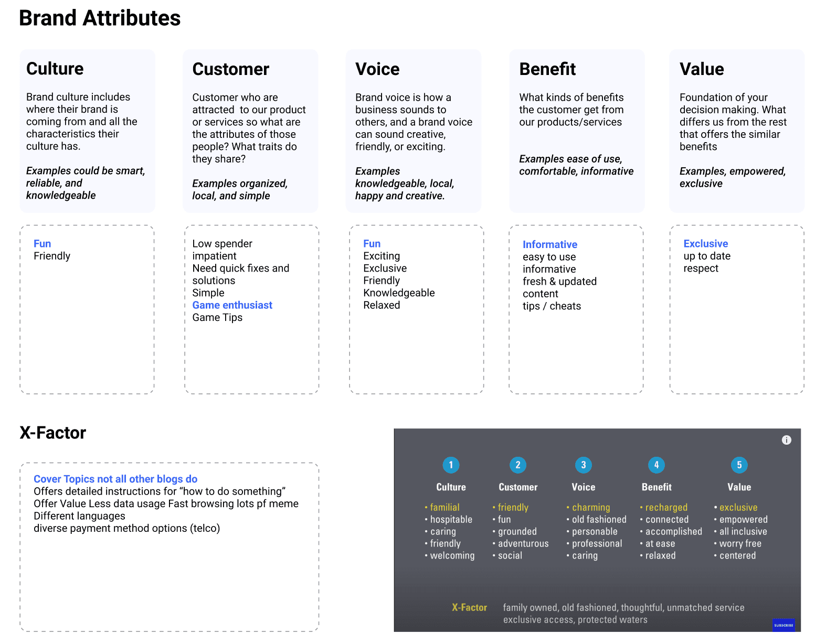Viewport: 826px width, 644px height.
Task: Click the blue "Game enthusiast" text
Action: pos(232,305)
